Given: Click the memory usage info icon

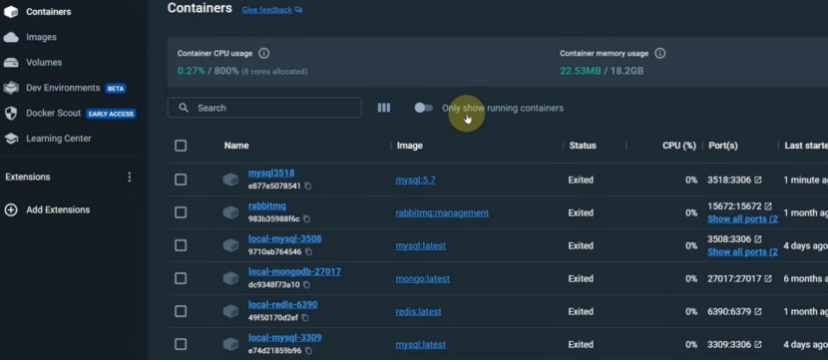Looking at the screenshot, I should pos(660,53).
